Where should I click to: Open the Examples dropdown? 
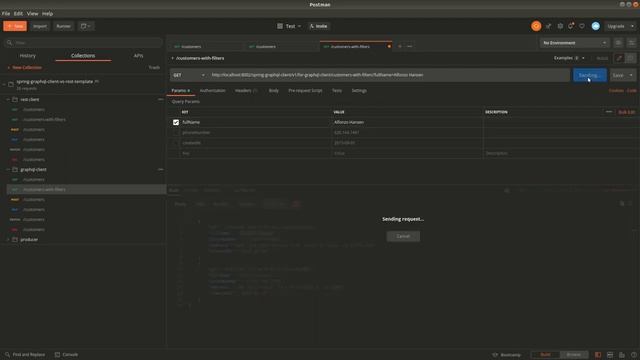(569, 58)
